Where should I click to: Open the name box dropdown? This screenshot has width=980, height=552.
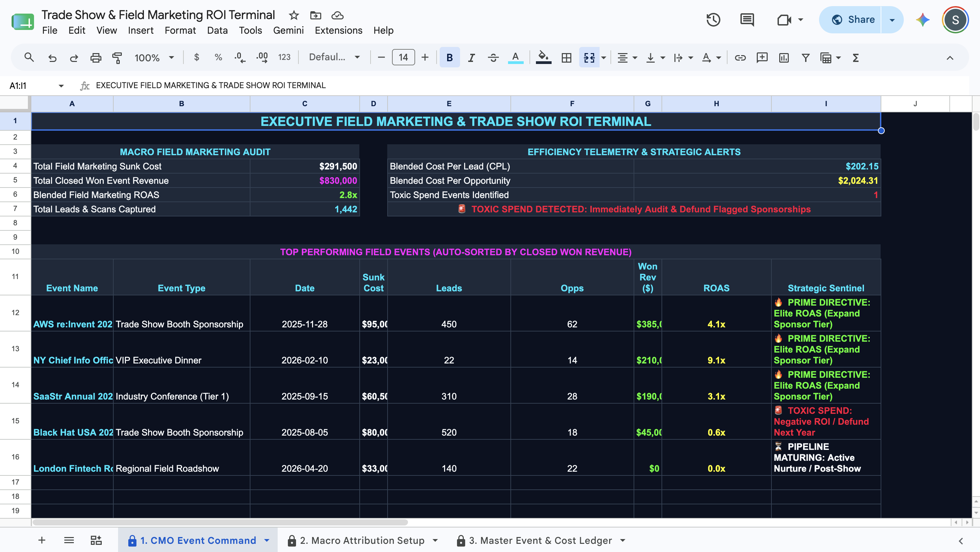pos(61,86)
